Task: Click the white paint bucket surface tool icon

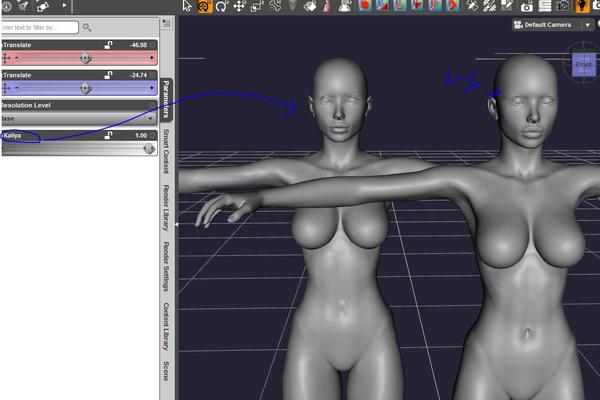Action: tap(310, 6)
